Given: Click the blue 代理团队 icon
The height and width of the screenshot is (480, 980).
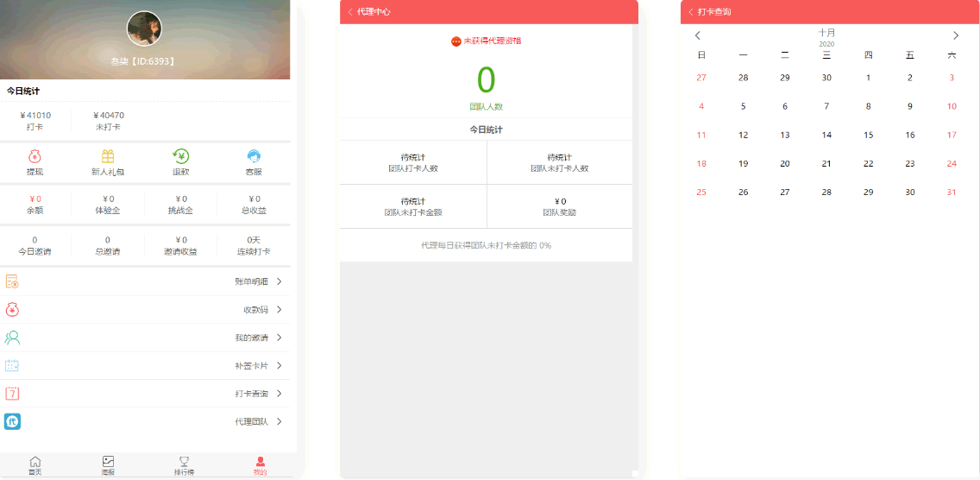Looking at the screenshot, I should pos(12,421).
